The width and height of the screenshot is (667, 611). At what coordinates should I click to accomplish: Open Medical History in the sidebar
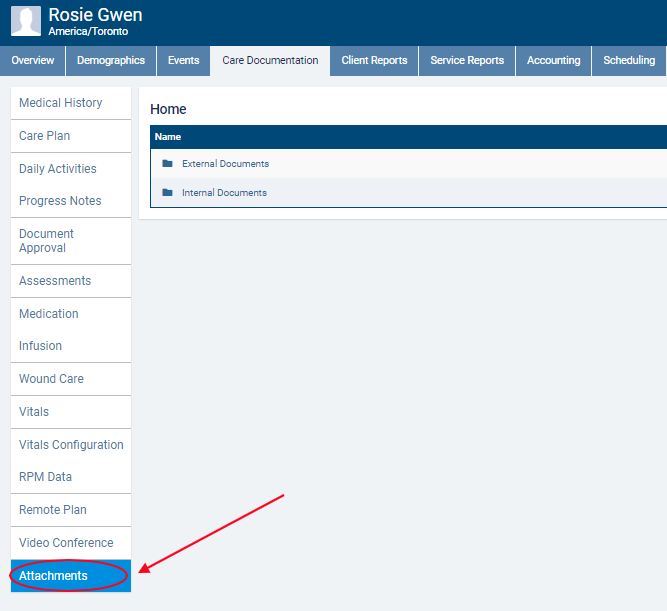click(x=61, y=103)
